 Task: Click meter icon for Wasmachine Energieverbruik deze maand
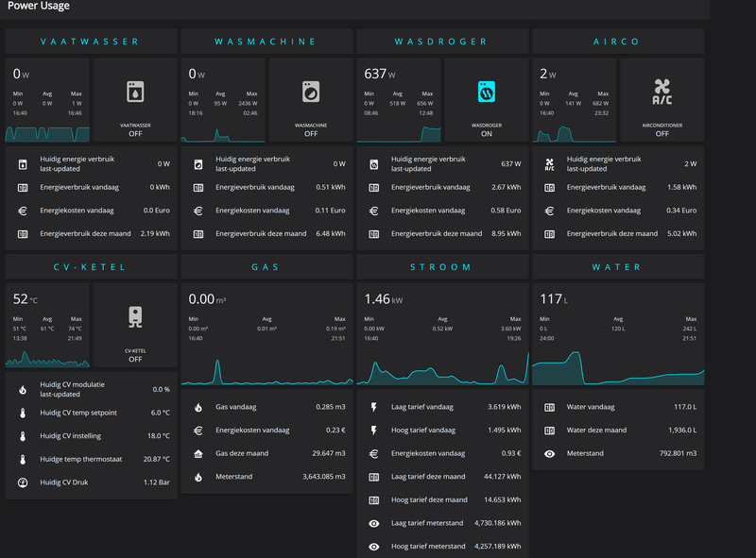tap(198, 234)
